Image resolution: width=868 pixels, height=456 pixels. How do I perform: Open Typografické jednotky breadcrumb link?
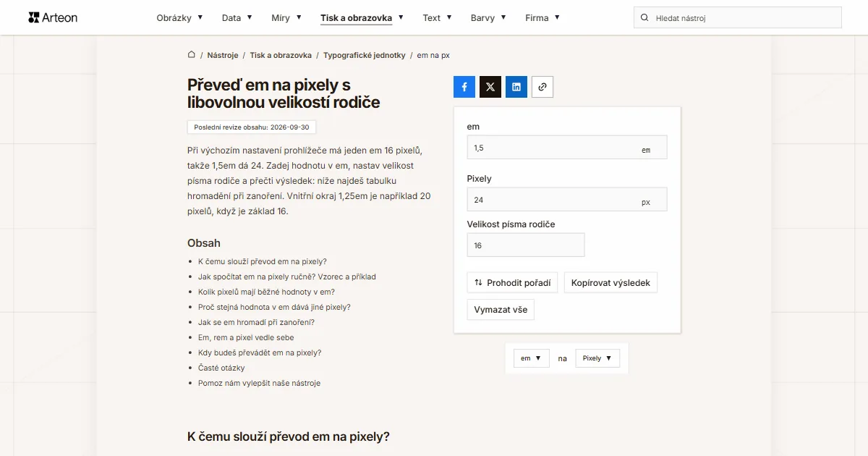(x=365, y=55)
